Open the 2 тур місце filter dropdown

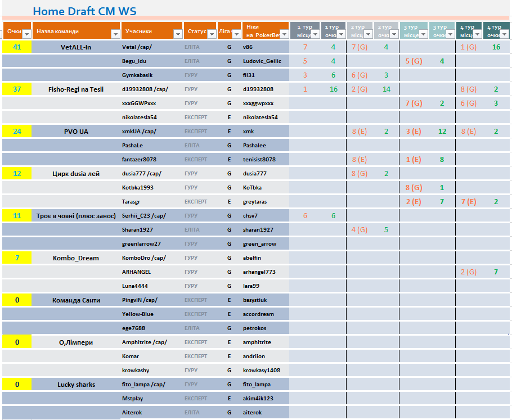[369, 34]
